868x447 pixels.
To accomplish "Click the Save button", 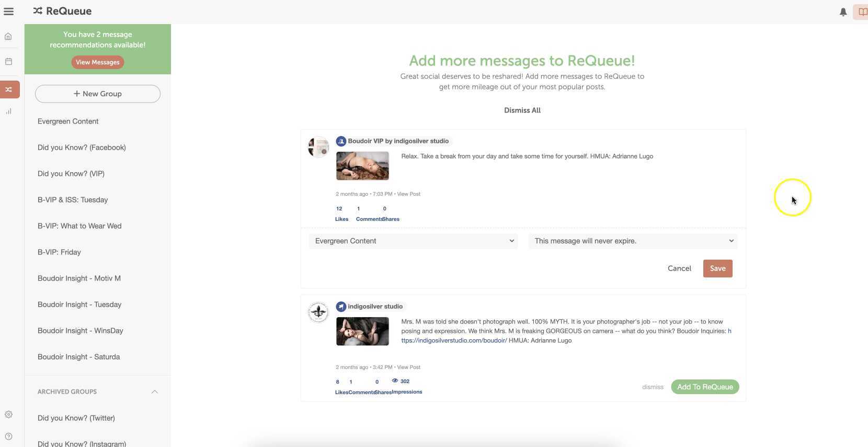I will [x=717, y=269].
